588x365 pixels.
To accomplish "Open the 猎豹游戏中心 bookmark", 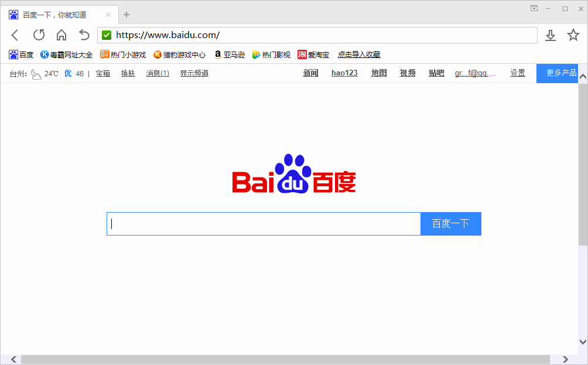I will tap(180, 54).
